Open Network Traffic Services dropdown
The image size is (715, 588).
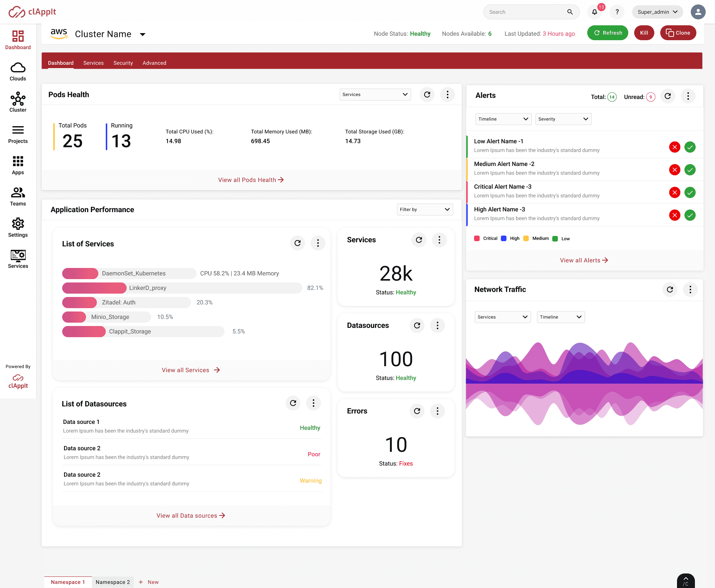(503, 317)
